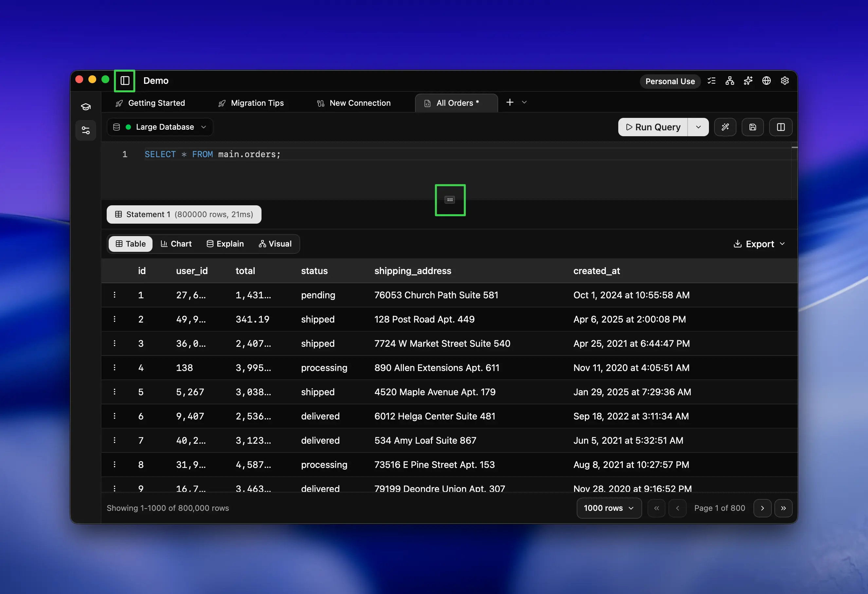
Task: Click the schema diagram network icon
Action: pyautogui.click(x=730, y=81)
